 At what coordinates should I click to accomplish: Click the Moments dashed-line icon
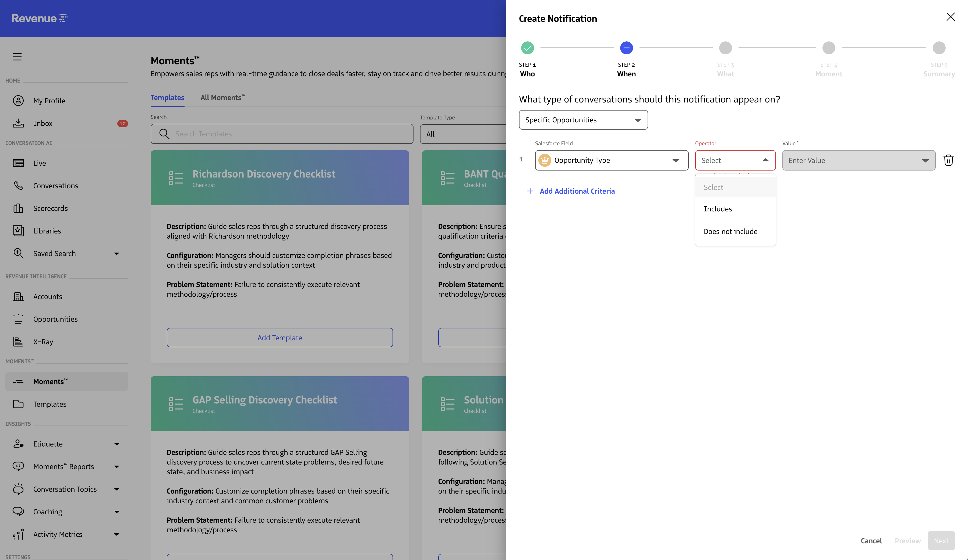coord(18,381)
